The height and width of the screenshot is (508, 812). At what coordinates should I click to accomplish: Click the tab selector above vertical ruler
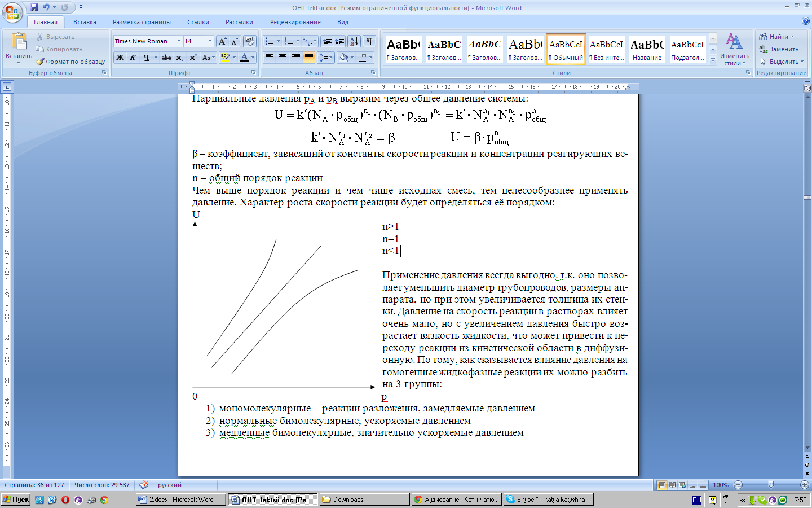tap(7, 87)
